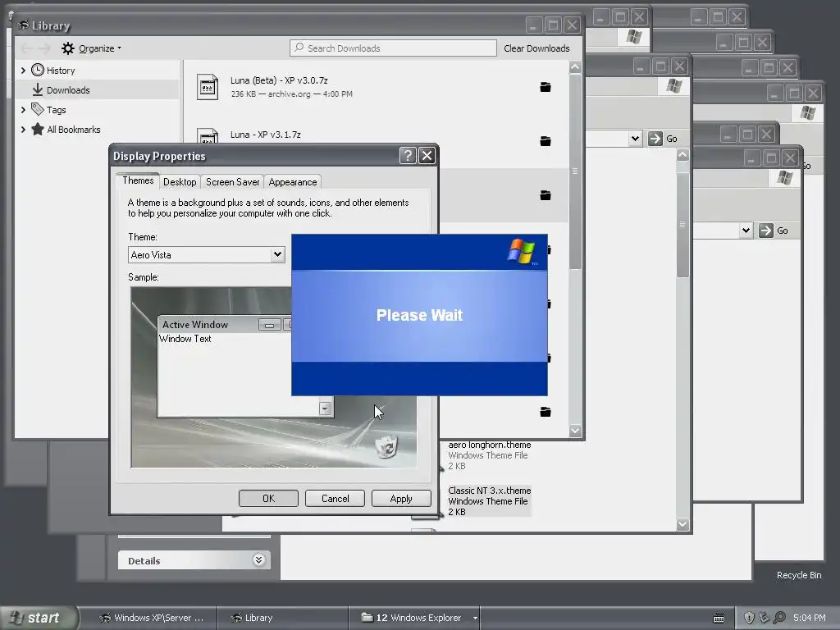Click the Go arrow icon in lower Explorer window
The height and width of the screenshot is (630, 840).
pyautogui.click(x=766, y=231)
